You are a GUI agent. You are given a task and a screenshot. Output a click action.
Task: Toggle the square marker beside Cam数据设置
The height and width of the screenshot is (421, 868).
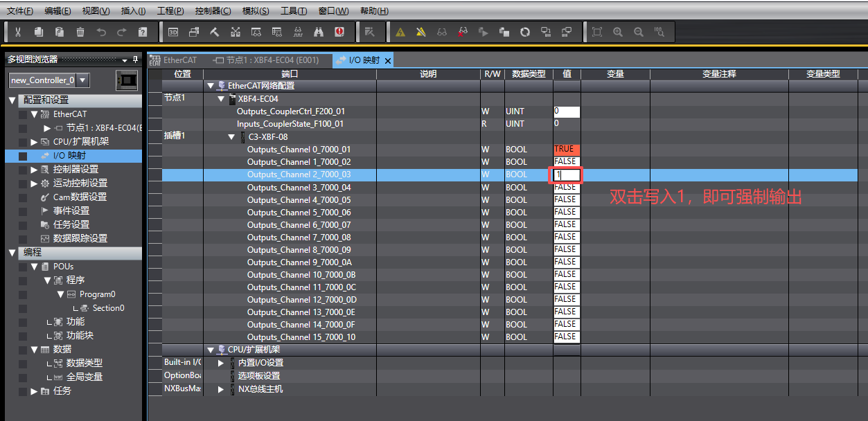(x=23, y=197)
